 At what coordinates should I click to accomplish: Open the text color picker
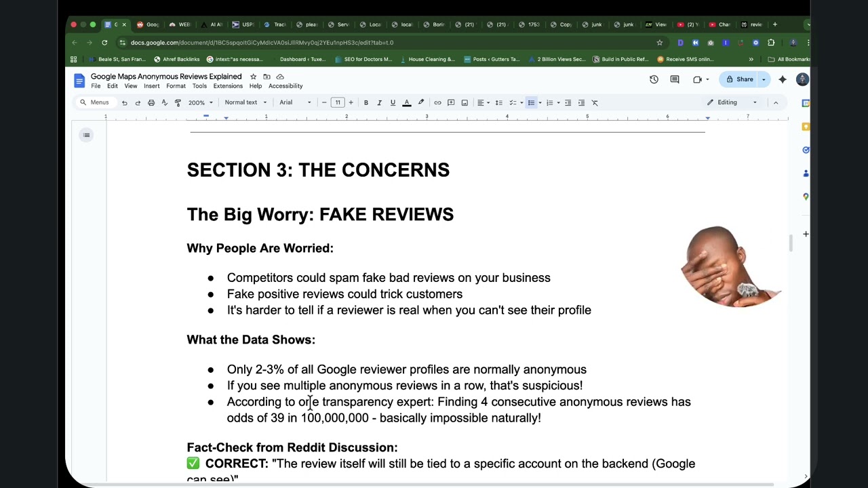[407, 102]
